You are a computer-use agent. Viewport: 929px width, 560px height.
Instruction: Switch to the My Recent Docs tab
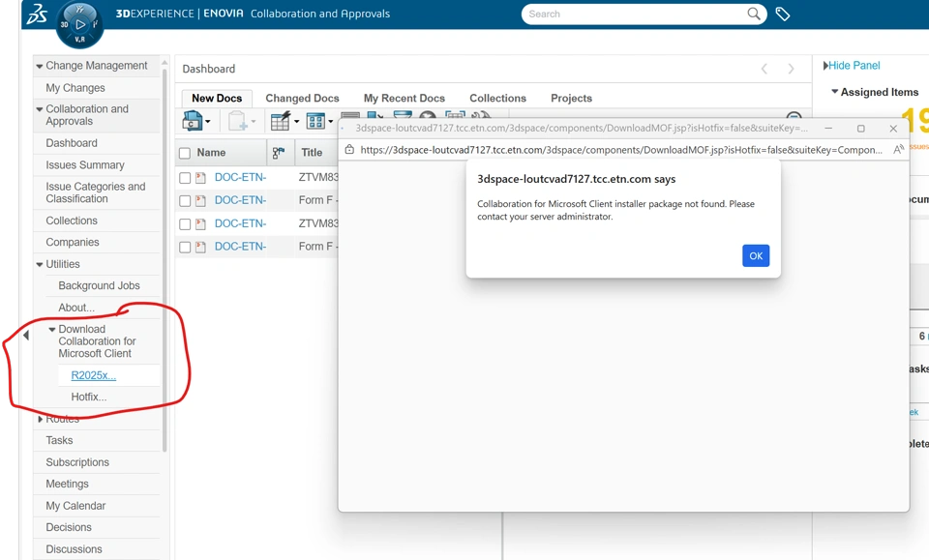pyautogui.click(x=405, y=99)
